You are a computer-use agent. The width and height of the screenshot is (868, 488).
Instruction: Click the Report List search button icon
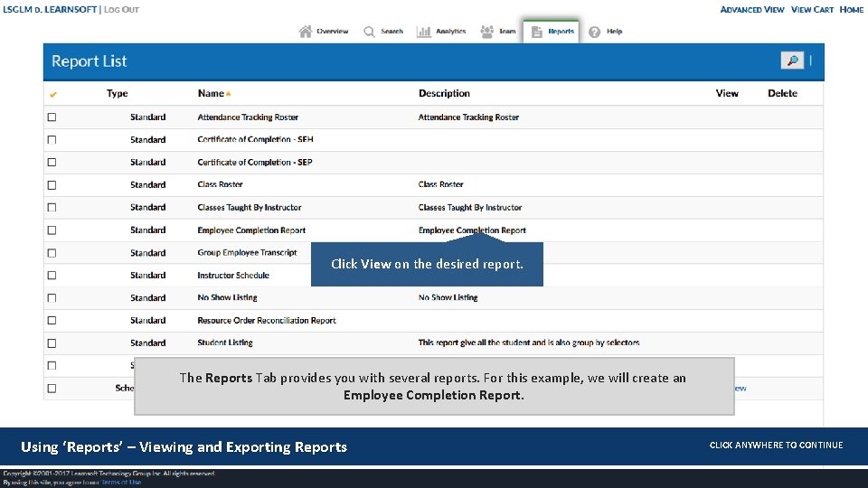[x=792, y=61]
